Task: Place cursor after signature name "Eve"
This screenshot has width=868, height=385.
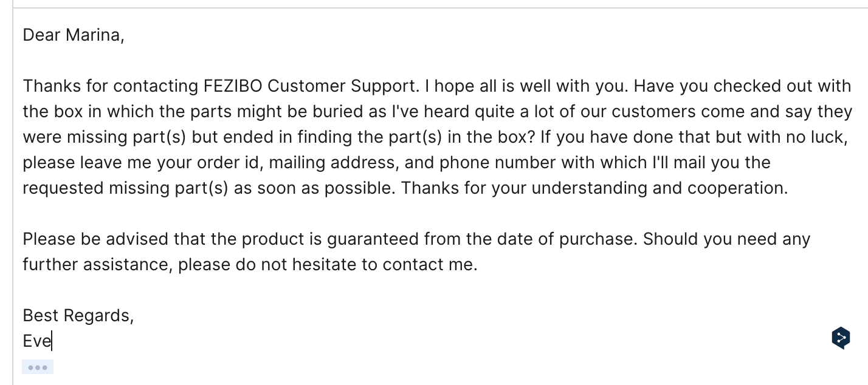Action: (x=52, y=341)
